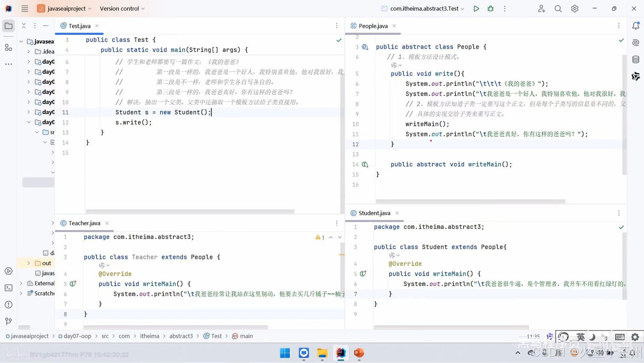The width and height of the screenshot is (644, 363).
Task: Select the Structure panel icon
Action: click(x=8, y=47)
